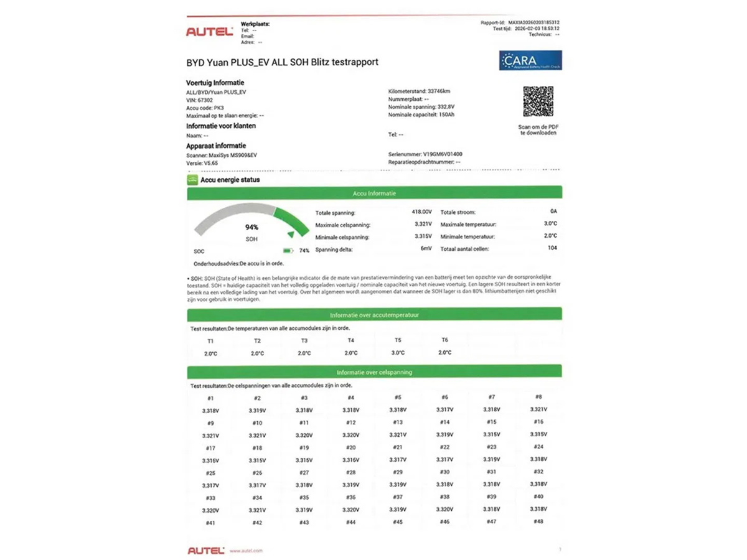The image size is (747, 560).
Task: Click the 'Scan om de PDF te downloaden' caption
Action: coord(538,129)
